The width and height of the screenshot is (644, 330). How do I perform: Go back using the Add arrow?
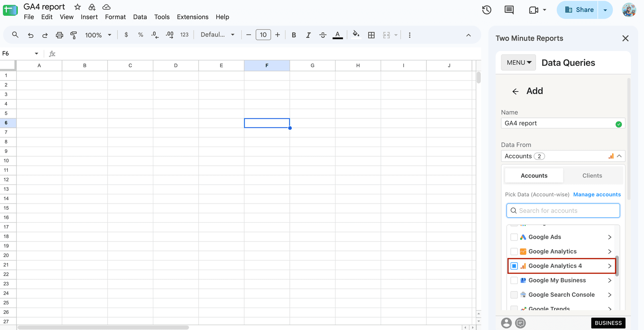516,91
